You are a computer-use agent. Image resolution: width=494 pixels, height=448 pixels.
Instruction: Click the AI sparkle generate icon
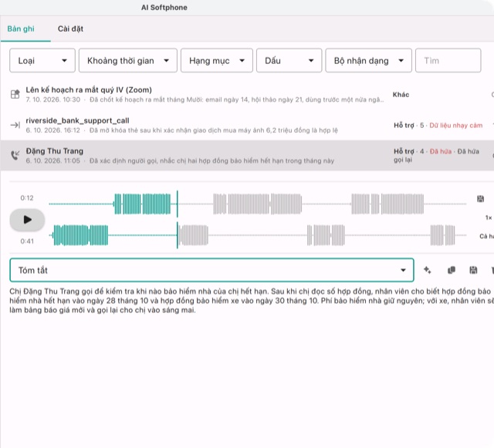pos(427,270)
